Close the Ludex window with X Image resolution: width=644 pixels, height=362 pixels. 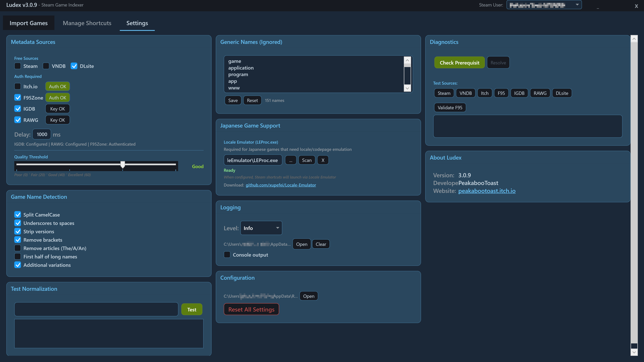coord(636,6)
